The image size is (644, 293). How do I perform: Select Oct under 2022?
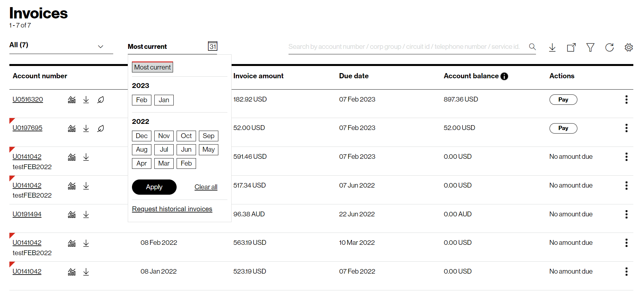(186, 136)
